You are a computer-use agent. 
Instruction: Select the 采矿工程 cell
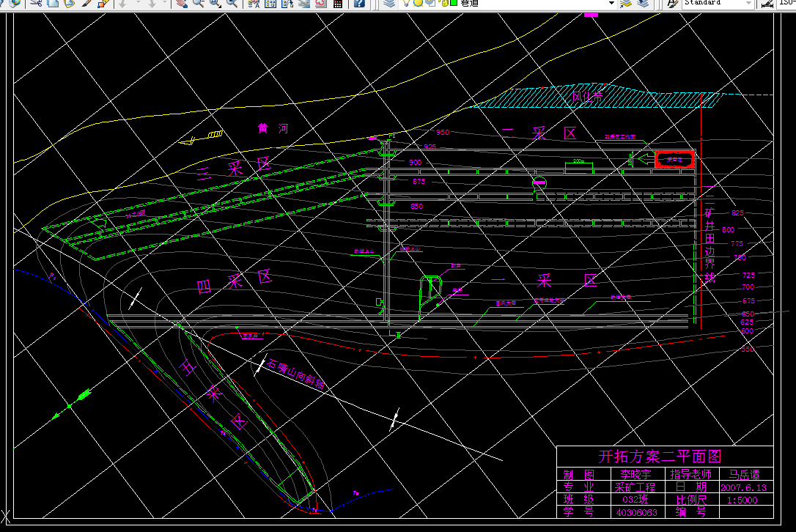coord(635,487)
